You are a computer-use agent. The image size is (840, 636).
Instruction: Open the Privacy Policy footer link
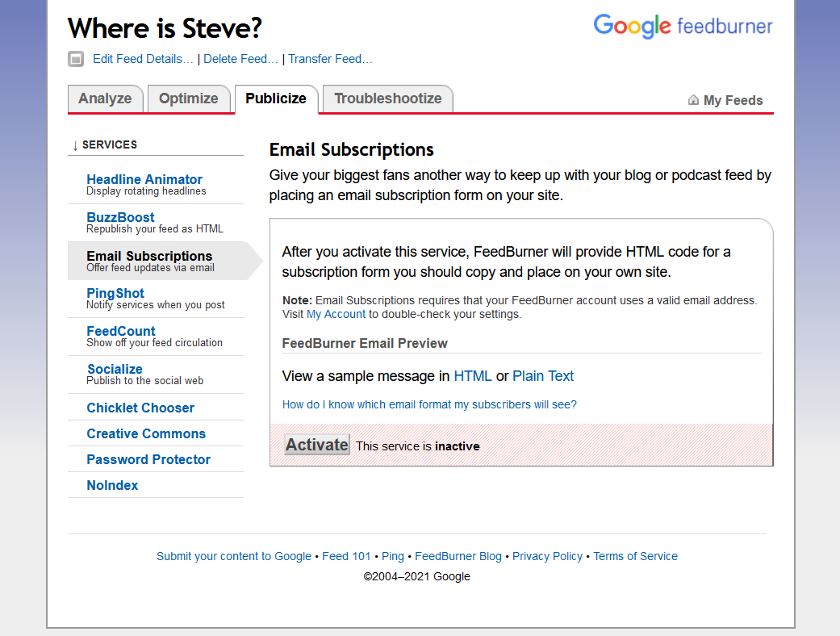547,556
